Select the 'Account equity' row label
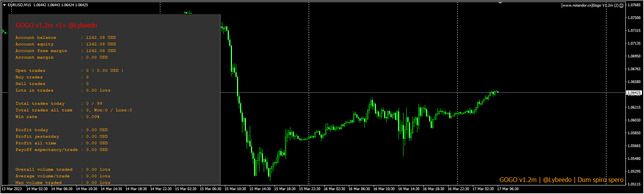644x194 pixels. pyautogui.click(x=34, y=44)
